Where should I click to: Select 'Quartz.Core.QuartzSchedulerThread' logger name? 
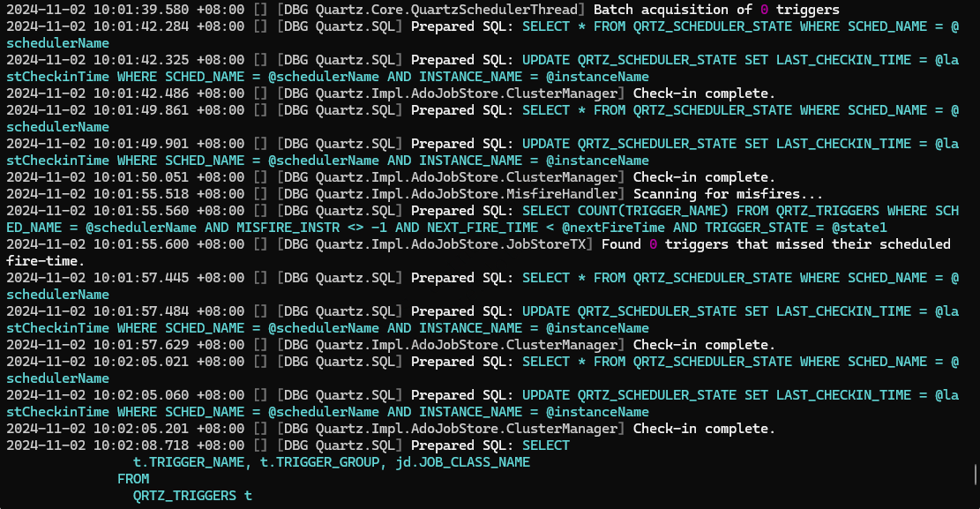(x=446, y=10)
